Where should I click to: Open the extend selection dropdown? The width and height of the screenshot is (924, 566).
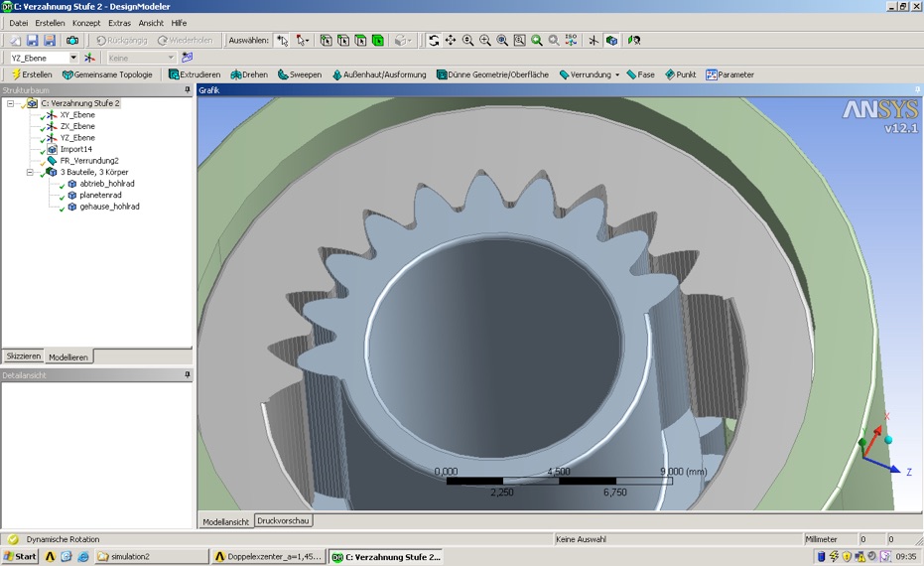pyautogui.click(x=403, y=40)
